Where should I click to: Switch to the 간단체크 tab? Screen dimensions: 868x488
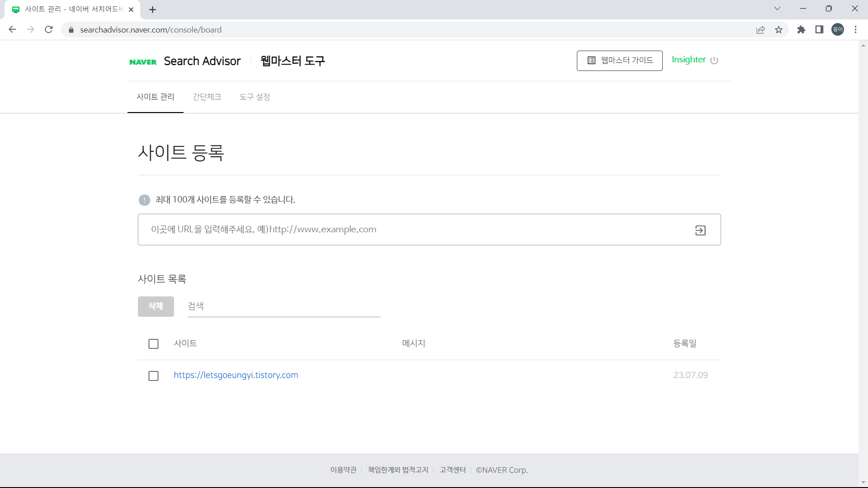[207, 97]
